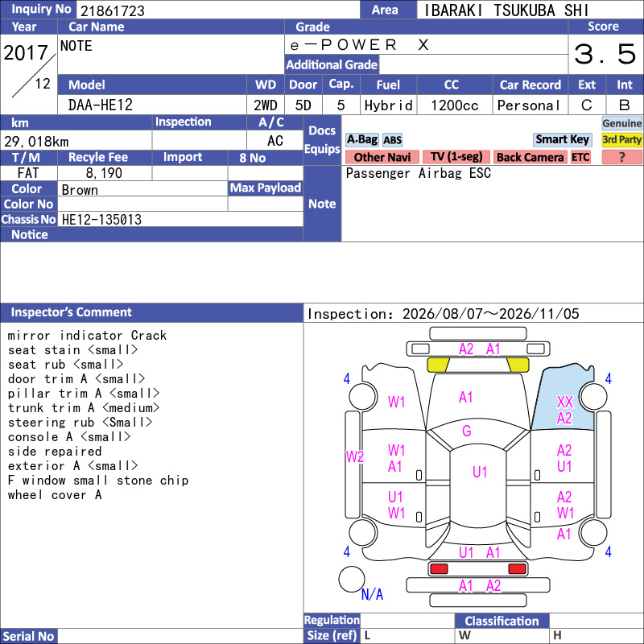The width and height of the screenshot is (644, 644).
Task: Click the A1 mark on the hood
Action: tap(466, 397)
